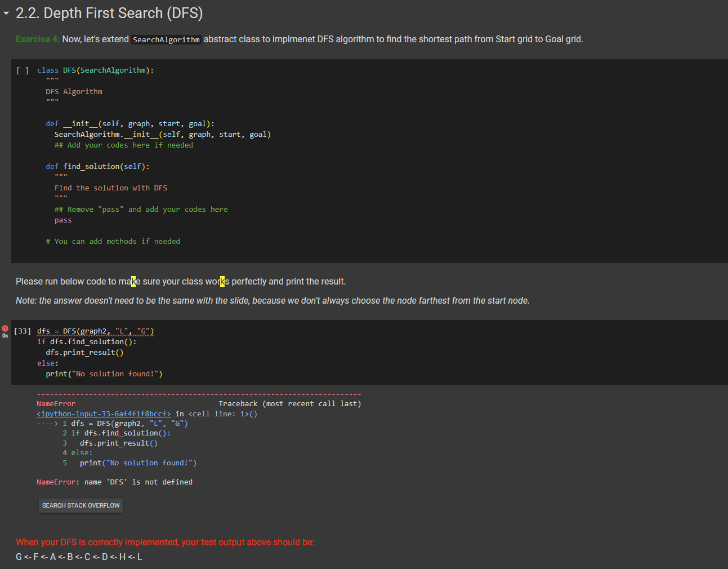This screenshot has height=569, width=728.
Task: Click the inline code 'SearchAlgorithm' in exercise text
Action: pyautogui.click(x=166, y=39)
